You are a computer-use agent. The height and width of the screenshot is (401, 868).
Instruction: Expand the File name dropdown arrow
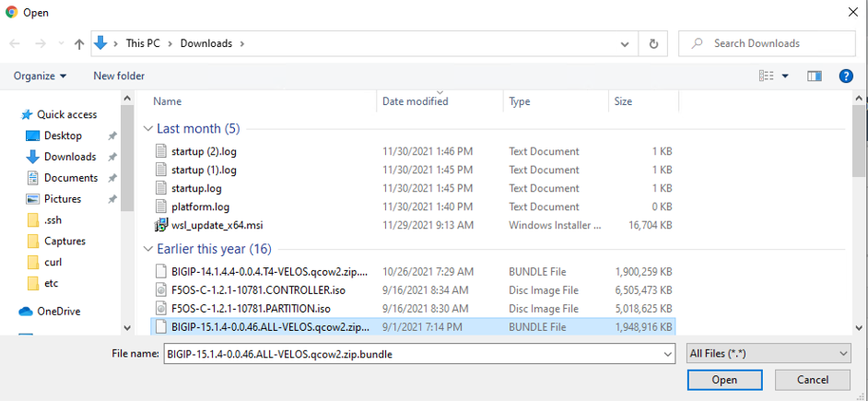coord(667,354)
